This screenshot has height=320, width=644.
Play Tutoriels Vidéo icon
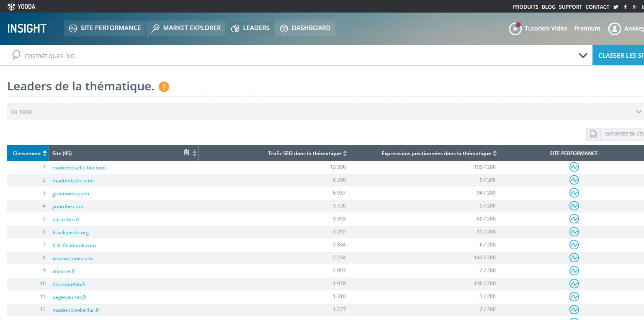pyautogui.click(x=515, y=28)
